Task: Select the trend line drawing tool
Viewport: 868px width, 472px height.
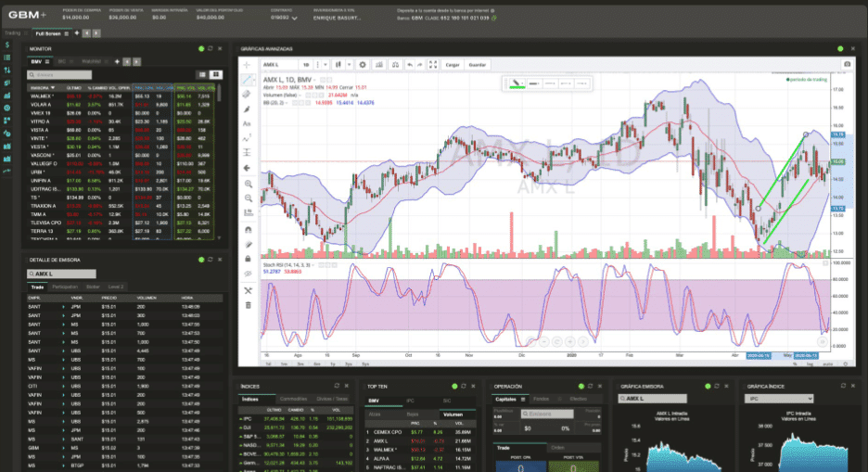Action: 248,80
